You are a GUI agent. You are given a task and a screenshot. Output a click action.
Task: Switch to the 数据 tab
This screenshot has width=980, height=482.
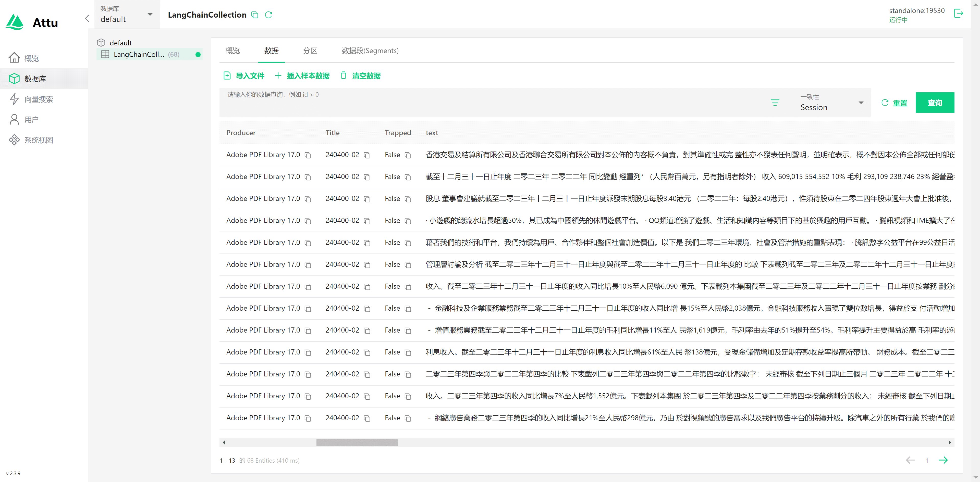[271, 50]
